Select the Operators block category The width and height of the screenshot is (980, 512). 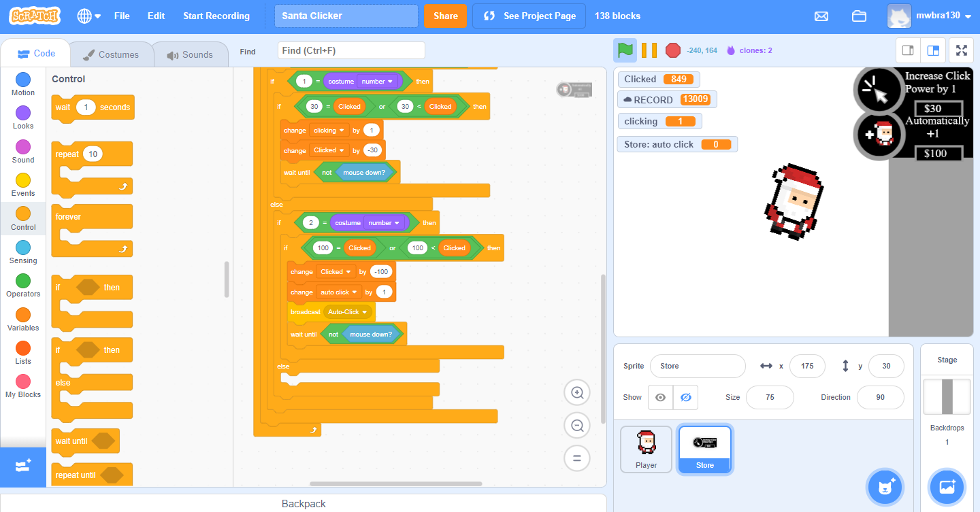tap(23, 286)
